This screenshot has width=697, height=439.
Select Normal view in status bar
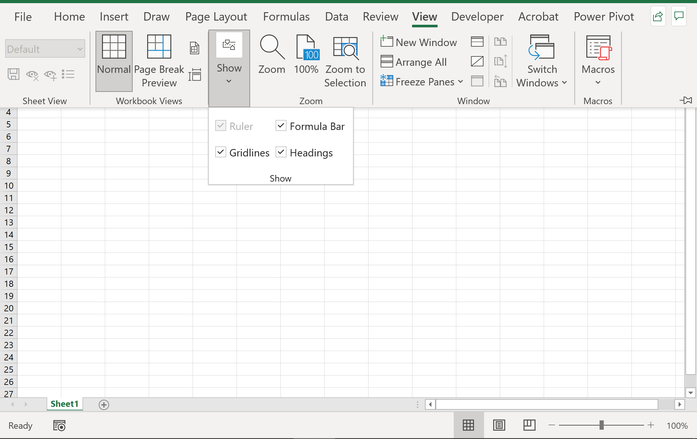coord(468,425)
